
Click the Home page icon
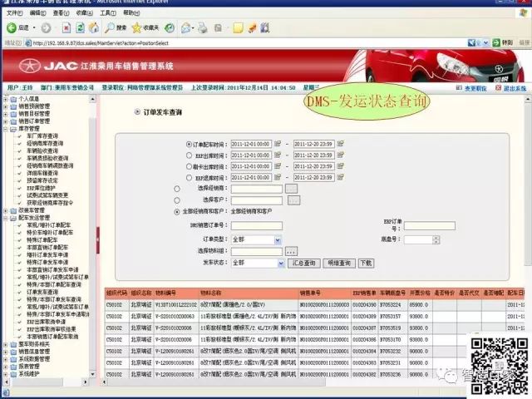click(94, 27)
